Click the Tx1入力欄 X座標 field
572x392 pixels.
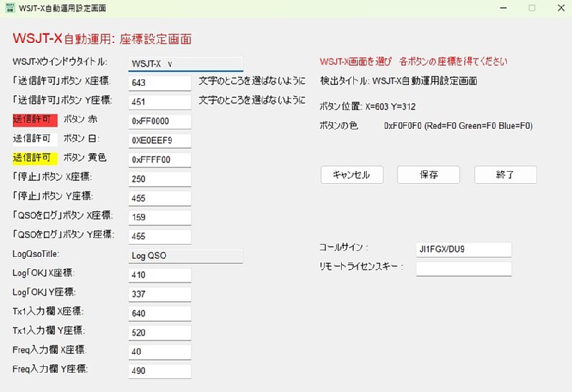tap(159, 313)
